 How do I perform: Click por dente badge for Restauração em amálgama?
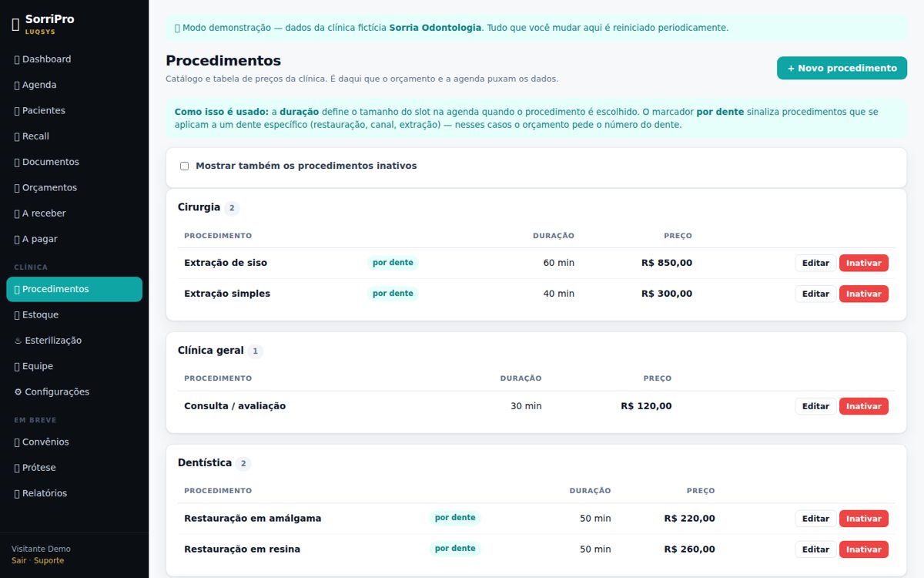(455, 518)
